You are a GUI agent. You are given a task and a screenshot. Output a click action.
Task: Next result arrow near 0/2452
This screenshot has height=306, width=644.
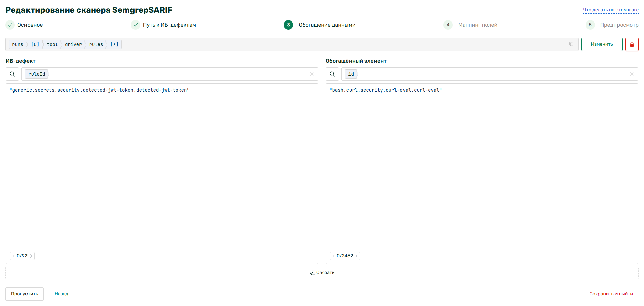click(357, 256)
